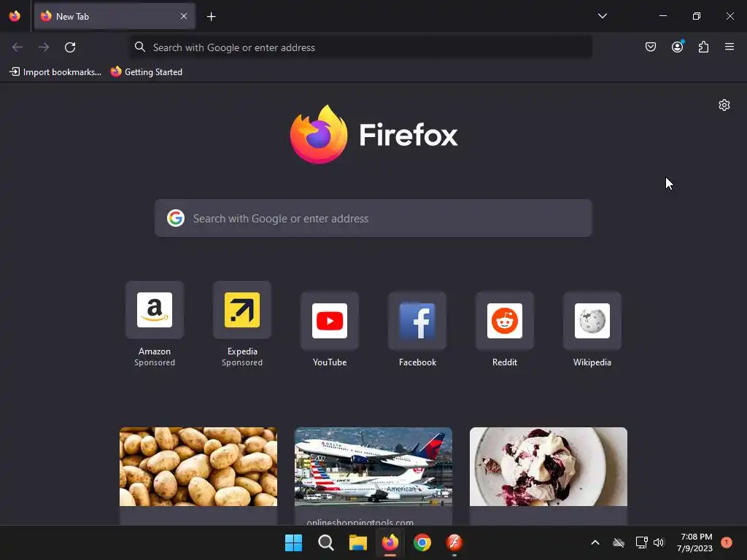This screenshot has width=747, height=560.
Task: Click Firefox icon in taskbar
Action: (390, 542)
